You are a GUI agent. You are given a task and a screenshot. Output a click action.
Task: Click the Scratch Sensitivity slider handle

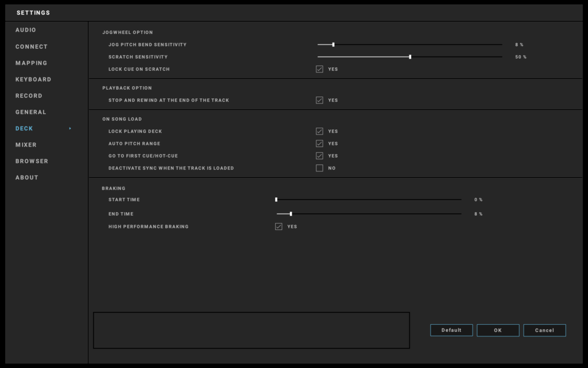pyautogui.click(x=410, y=57)
